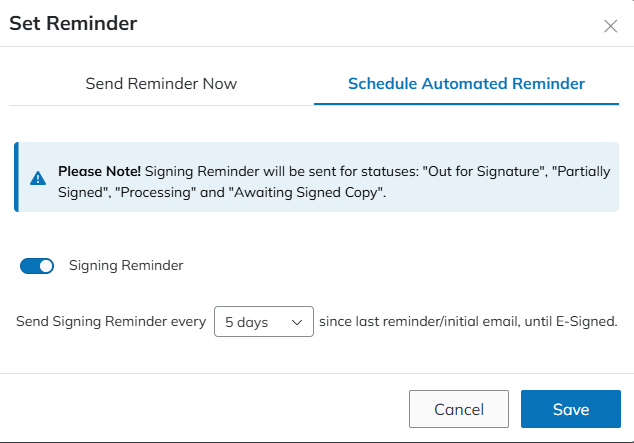Image resolution: width=634 pixels, height=443 pixels.
Task: Click the warning triangle icon
Action: coord(38,178)
